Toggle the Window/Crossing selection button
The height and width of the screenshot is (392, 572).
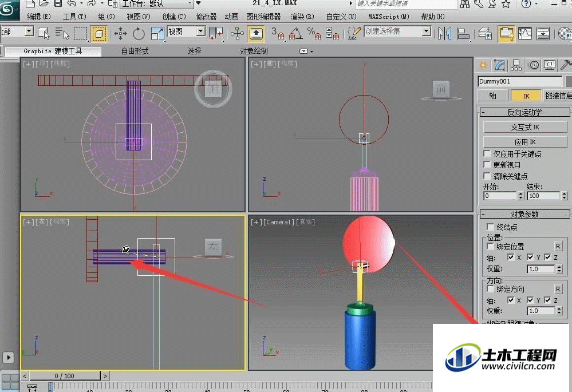pyautogui.click(x=99, y=34)
